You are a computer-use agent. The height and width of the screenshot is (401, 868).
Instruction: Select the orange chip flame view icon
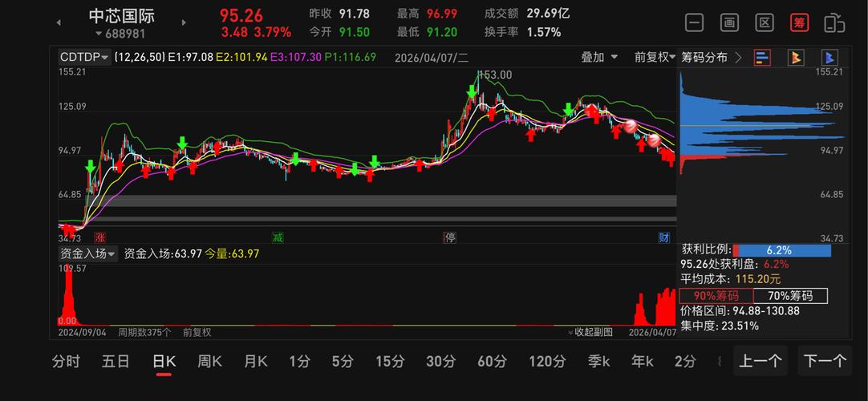pos(796,58)
